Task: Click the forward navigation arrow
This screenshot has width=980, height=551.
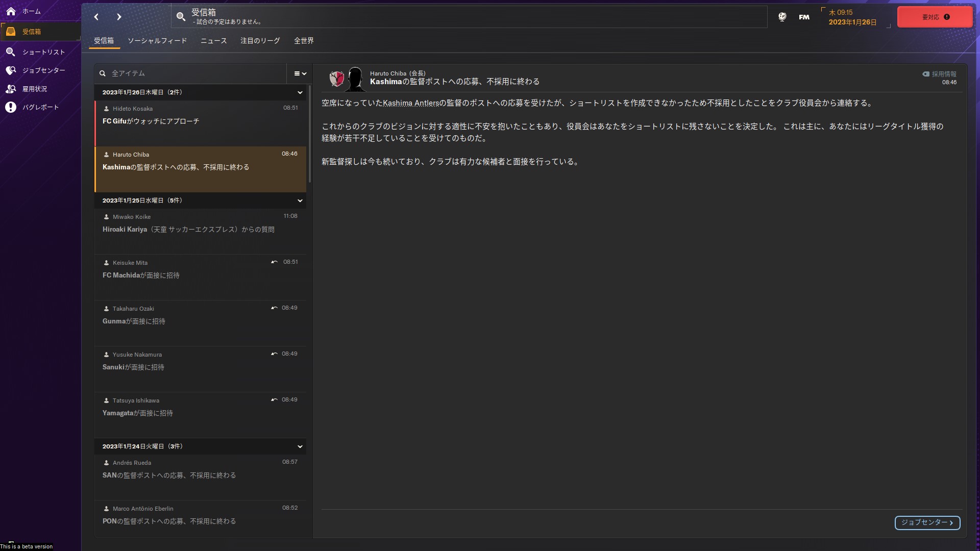Action: [x=119, y=17]
